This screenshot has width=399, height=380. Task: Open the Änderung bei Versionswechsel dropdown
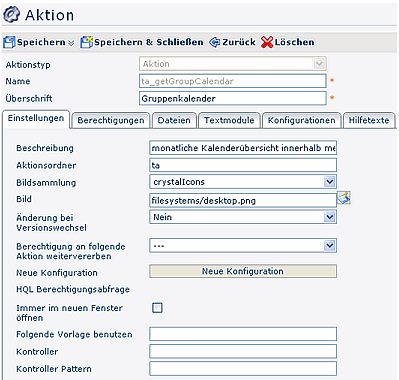[x=243, y=217]
